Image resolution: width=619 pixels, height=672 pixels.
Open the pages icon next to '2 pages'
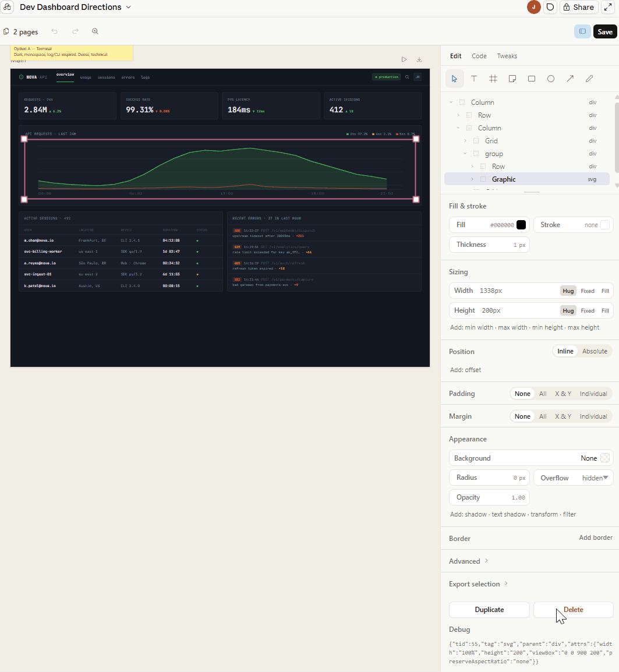(x=6, y=31)
